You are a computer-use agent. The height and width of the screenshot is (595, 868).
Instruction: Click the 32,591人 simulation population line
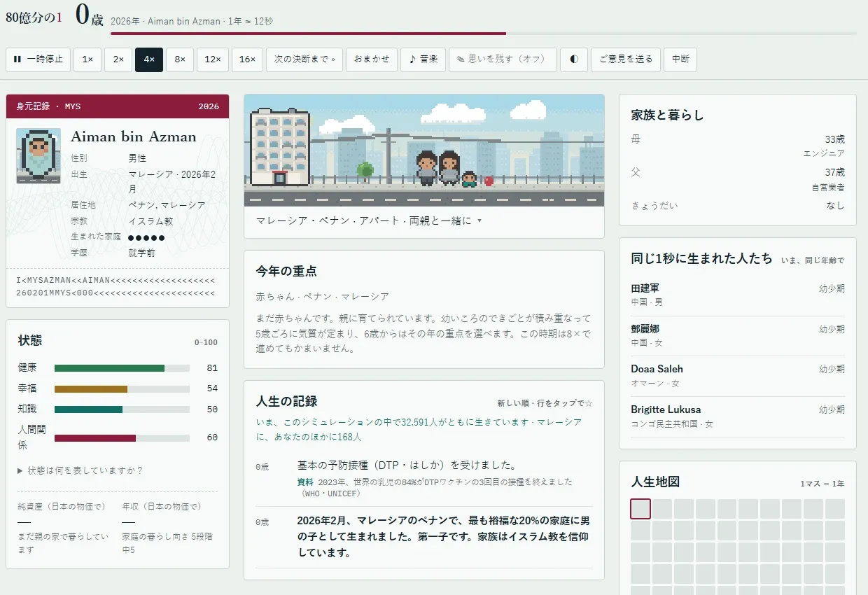[419, 430]
